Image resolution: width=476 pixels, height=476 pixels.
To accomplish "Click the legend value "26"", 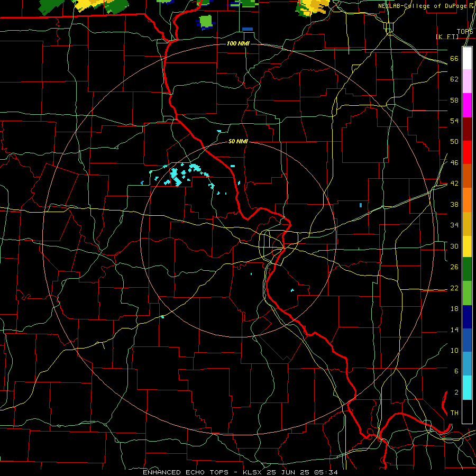I will [x=454, y=267].
